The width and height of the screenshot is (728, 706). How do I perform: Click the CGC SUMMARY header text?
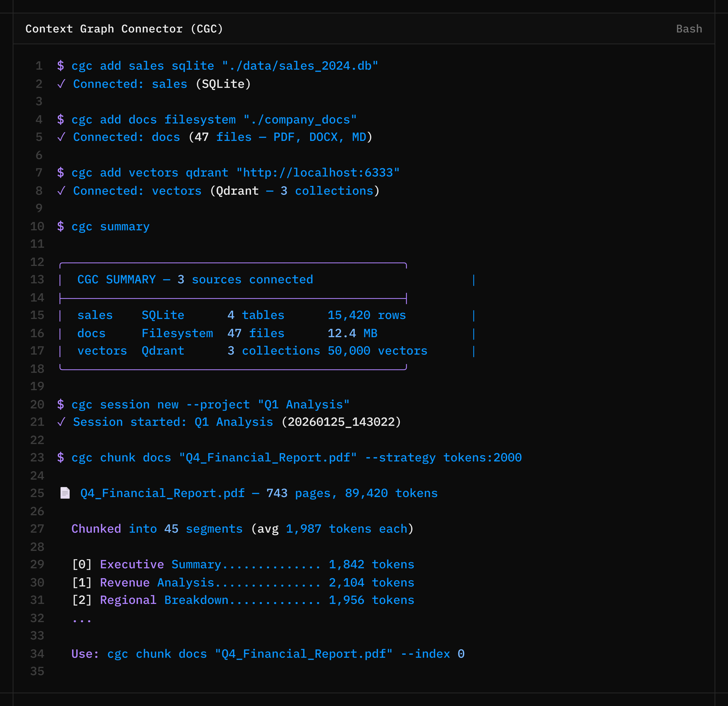click(195, 279)
